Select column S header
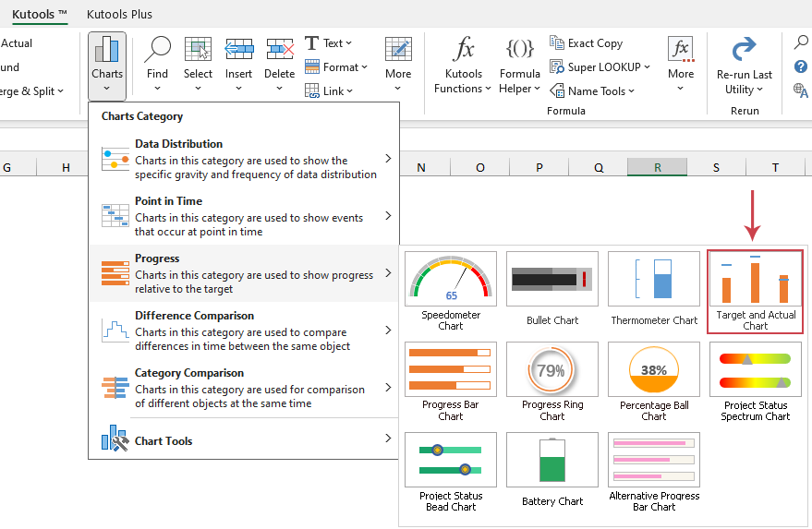Image resolution: width=812 pixels, height=529 pixels. point(716,167)
